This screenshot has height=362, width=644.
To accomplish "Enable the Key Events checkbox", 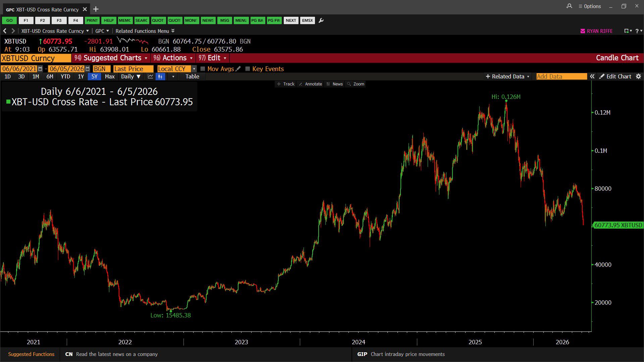I will tap(248, 69).
